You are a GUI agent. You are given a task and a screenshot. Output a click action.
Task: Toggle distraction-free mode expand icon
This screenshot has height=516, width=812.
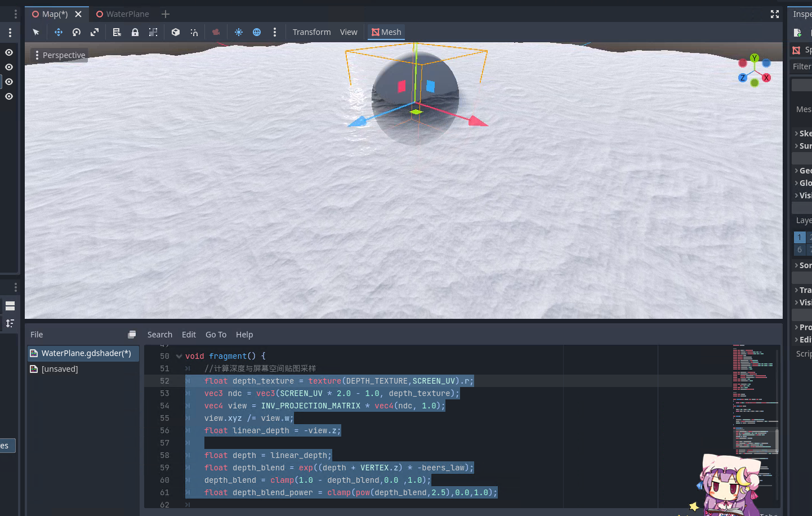(x=775, y=14)
